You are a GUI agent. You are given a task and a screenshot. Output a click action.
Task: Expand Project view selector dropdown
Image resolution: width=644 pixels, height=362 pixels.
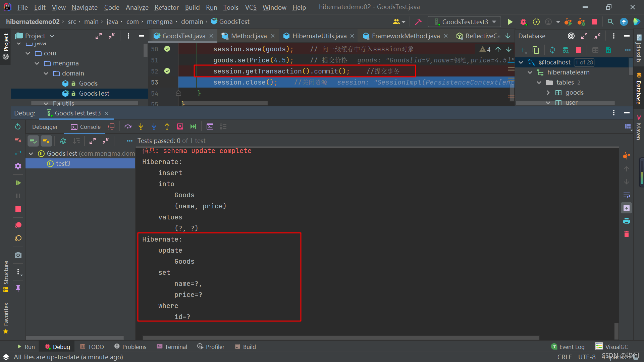click(52, 36)
